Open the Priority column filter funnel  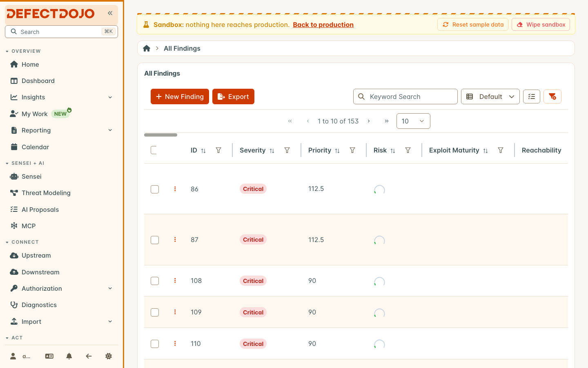tap(352, 150)
